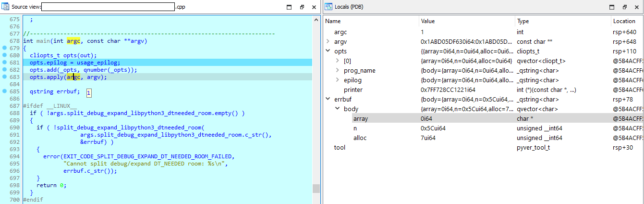Expand the argv variable
The width and height of the screenshot is (644, 204).
[x=328, y=42]
